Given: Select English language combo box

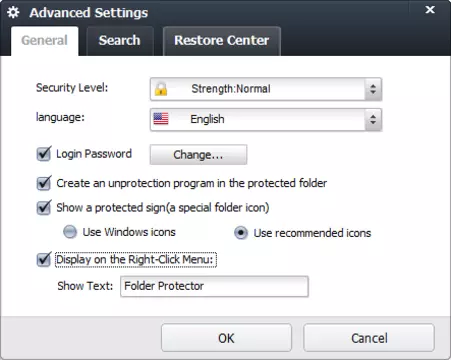Looking at the screenshot, I should coord(266,119).
